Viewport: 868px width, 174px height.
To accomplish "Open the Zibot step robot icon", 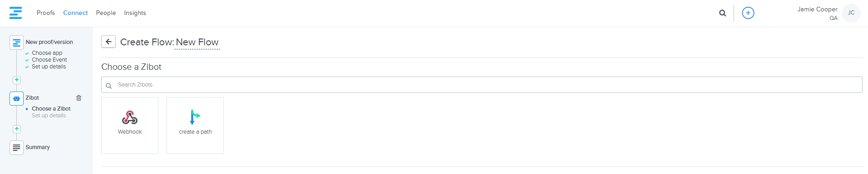I will pyautogui.click(x=17, y=98).
